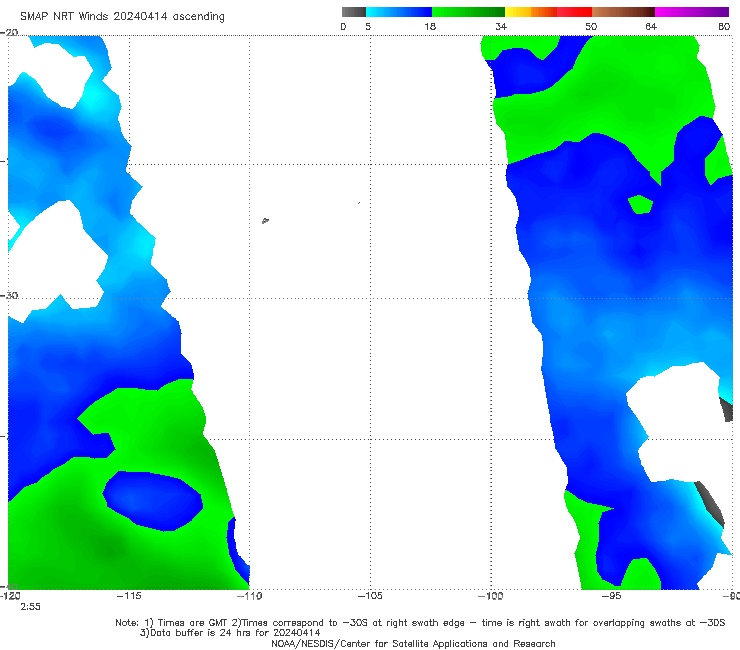Click the oval blue patch inside the green area of the left swath
Screen dimensions: 740x650
(153, 501)
